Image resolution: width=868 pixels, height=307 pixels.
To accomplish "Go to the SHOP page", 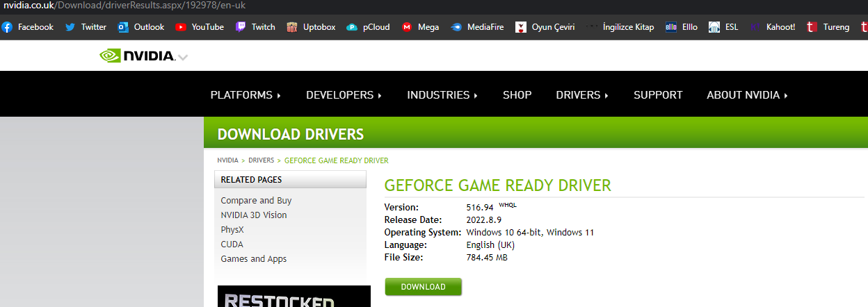I will click(517, 95).
